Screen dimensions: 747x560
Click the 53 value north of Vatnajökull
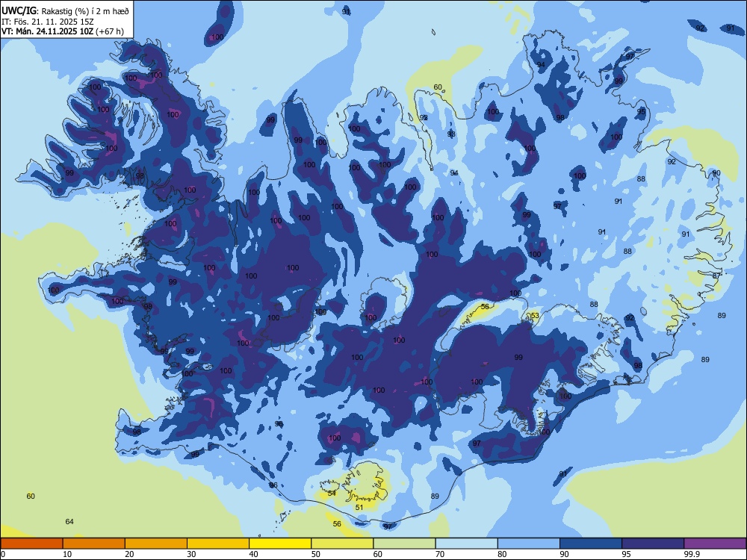[x=535, y=315]
